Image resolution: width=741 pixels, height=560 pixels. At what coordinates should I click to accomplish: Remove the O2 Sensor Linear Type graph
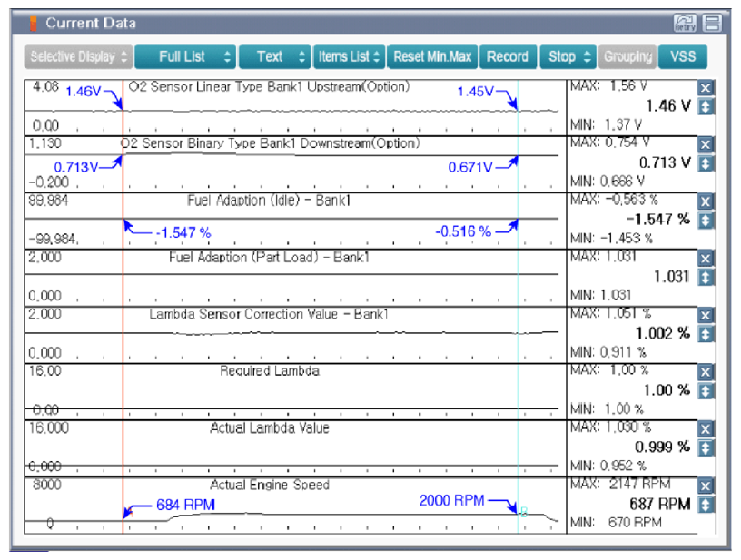[x=706, y=88]
